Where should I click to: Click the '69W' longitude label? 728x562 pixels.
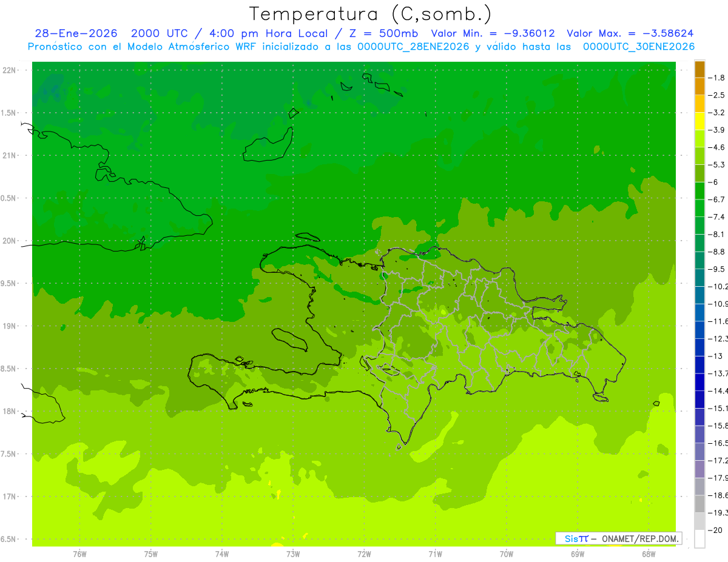(578, 554)
